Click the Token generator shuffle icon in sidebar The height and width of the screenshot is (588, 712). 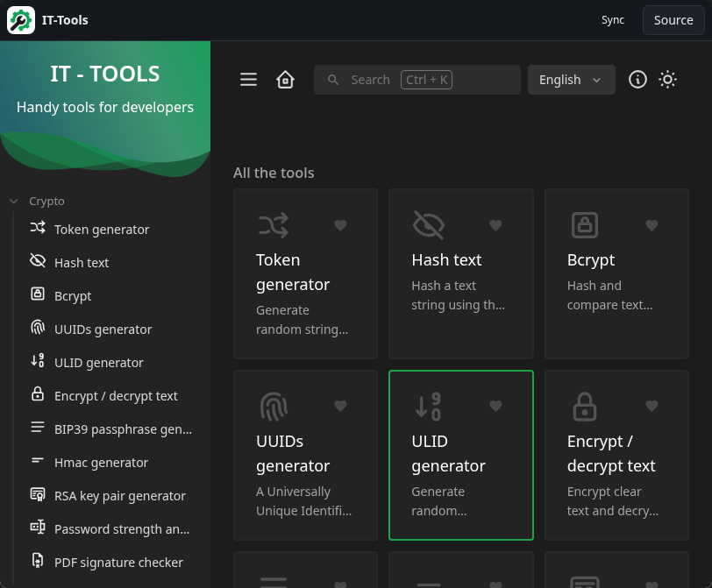pos(38,227)
